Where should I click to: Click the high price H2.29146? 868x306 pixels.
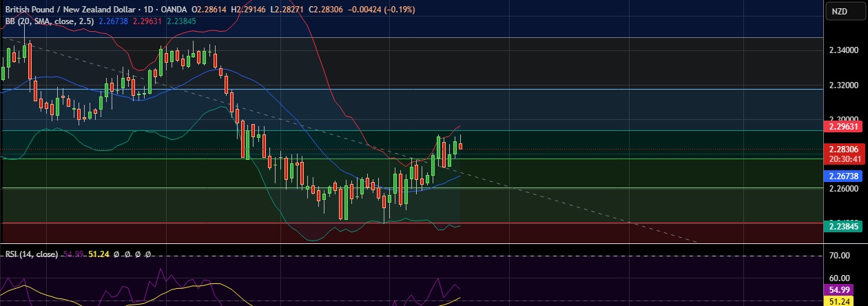pos(249,9)
